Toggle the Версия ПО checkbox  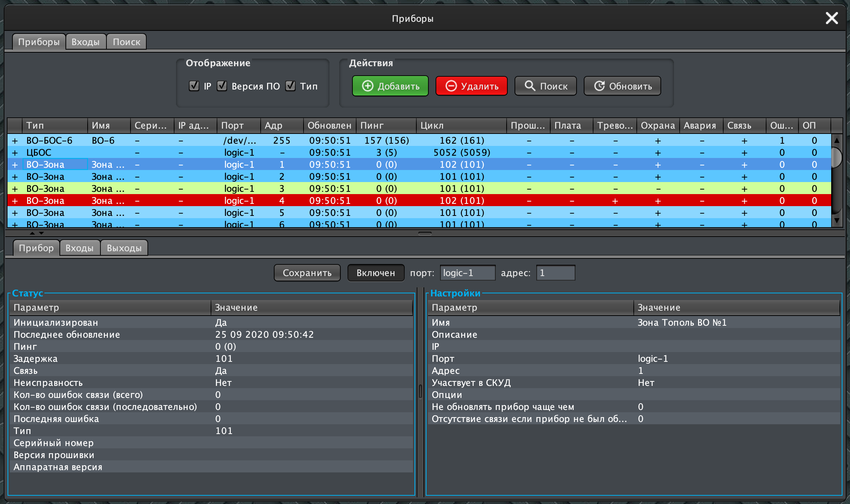coord(222,86)
